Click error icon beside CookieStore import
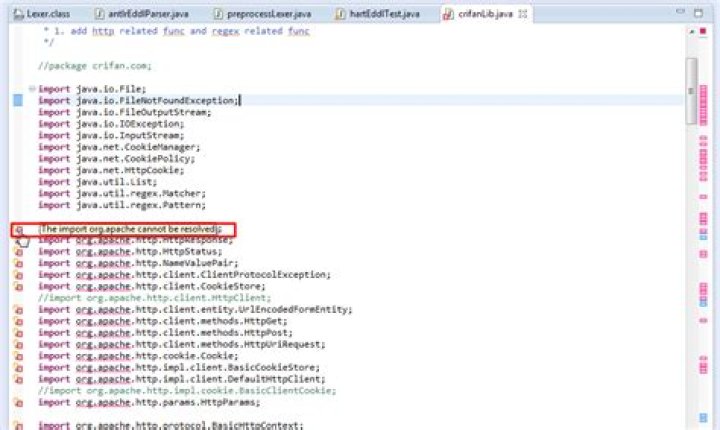Viewport: 720px width, 430px height. (x=18, y=286)
